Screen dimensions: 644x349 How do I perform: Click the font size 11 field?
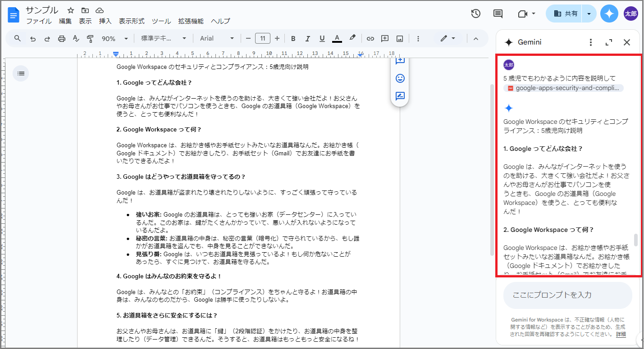pyautogui.click(x=263, y=39)
